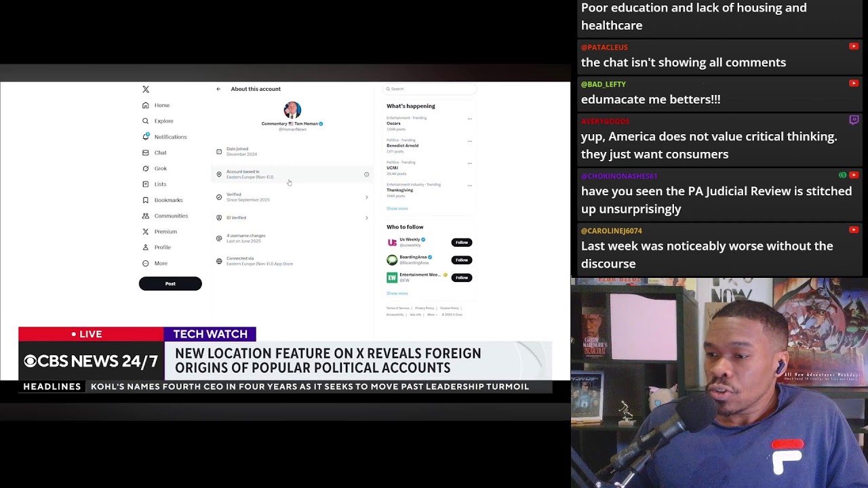The width and height of the screenshot is (868, 488).
Task: Click the YouTube icon on BAD_LEFTY chat message
Action: click(x=854, y=83)
